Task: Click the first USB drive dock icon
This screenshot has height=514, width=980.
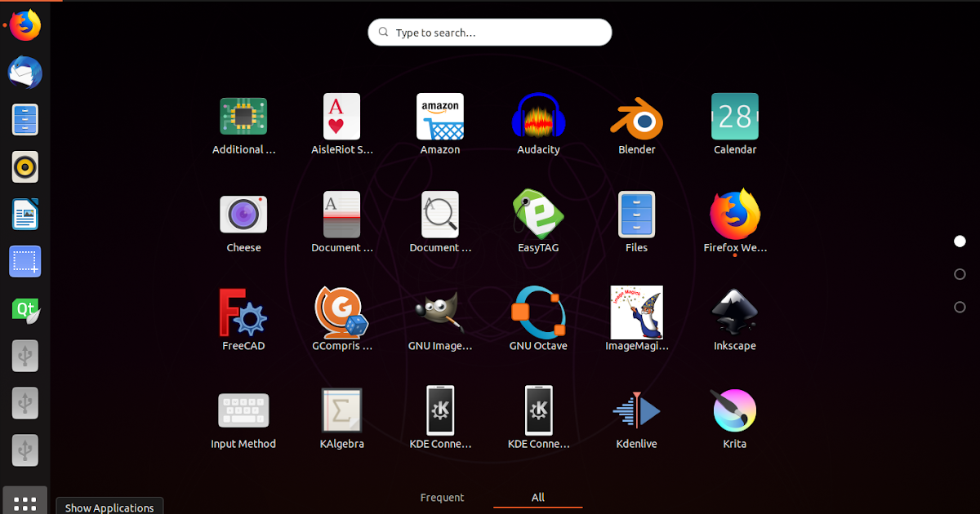Action: [25, 356]
